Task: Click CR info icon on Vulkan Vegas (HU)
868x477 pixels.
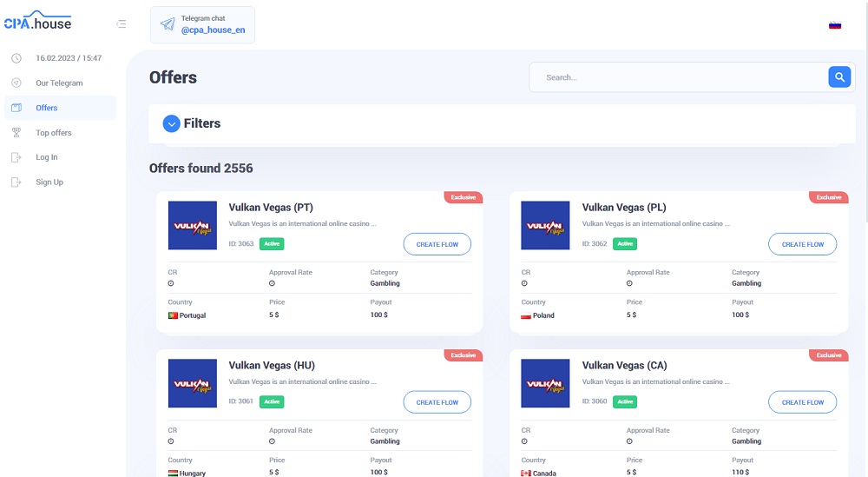Action: (x=171, y=441)
